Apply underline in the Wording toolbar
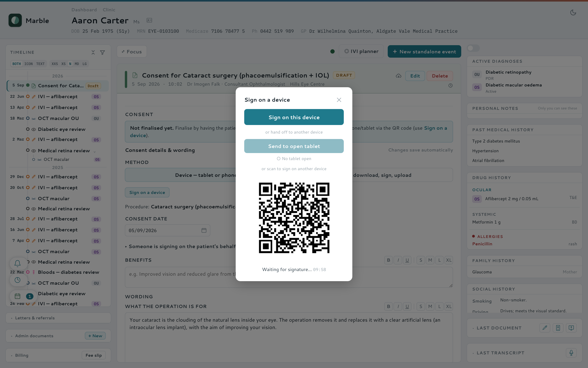Screen dimensions: 588x368 pyautogui.click(x=407, y=306)
